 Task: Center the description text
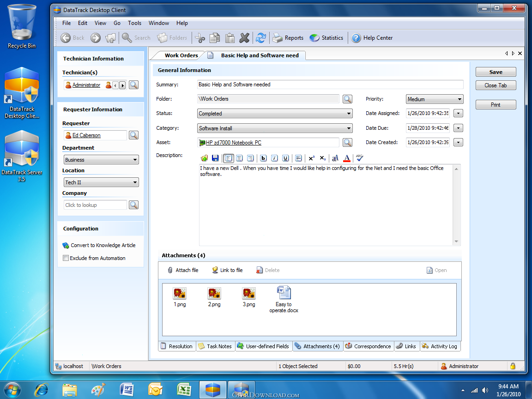(240, 158)
